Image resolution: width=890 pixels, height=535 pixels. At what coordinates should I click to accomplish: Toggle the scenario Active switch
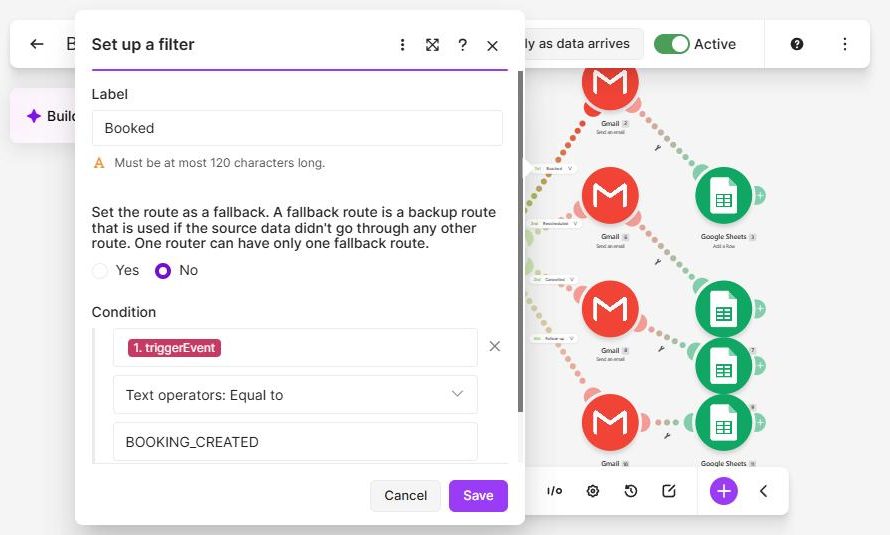coord(671,44)
